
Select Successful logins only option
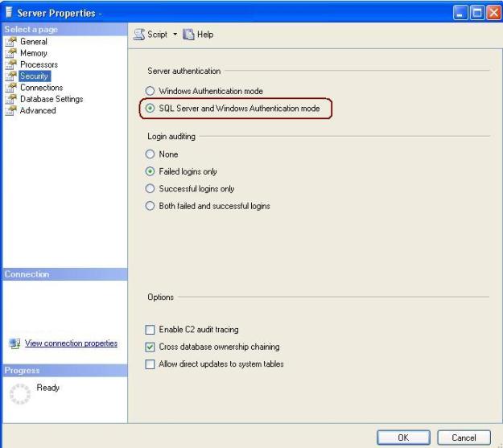[150, 189]
